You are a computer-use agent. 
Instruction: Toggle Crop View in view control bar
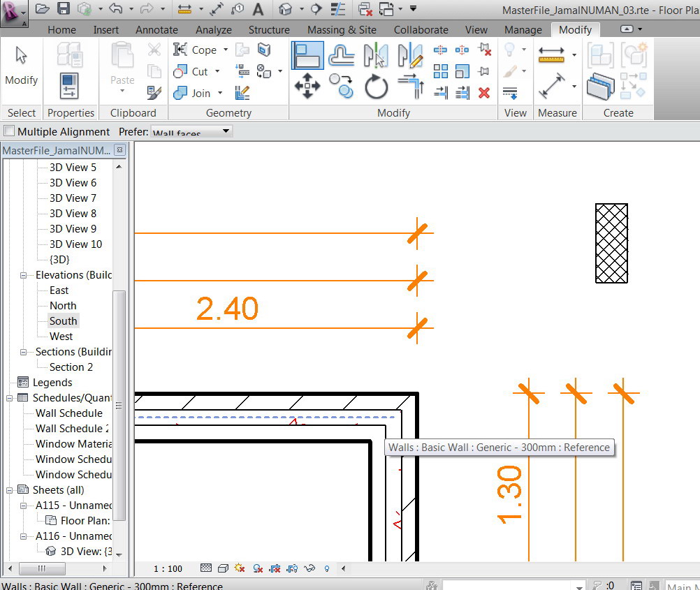coord(275,568)
